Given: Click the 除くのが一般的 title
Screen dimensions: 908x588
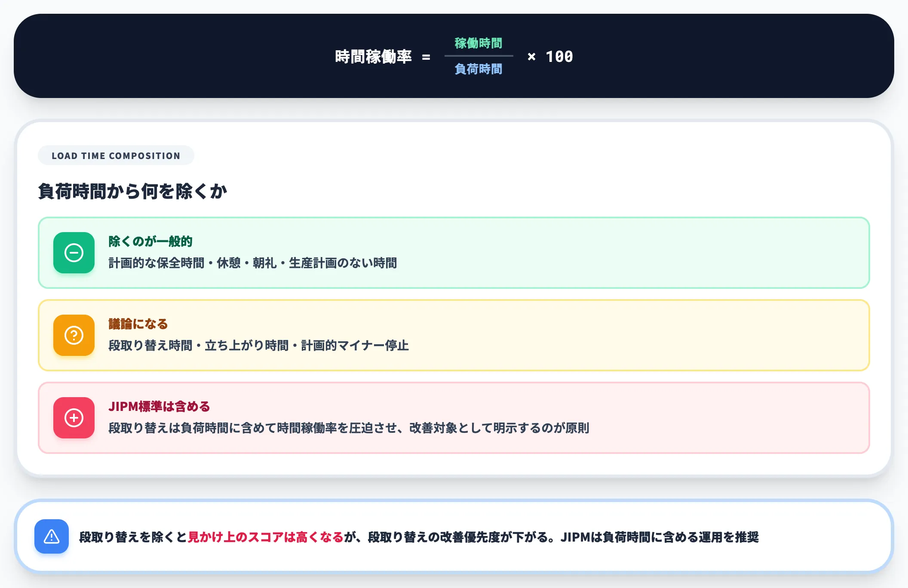Looking at the screenshot, I should point(150,242).
